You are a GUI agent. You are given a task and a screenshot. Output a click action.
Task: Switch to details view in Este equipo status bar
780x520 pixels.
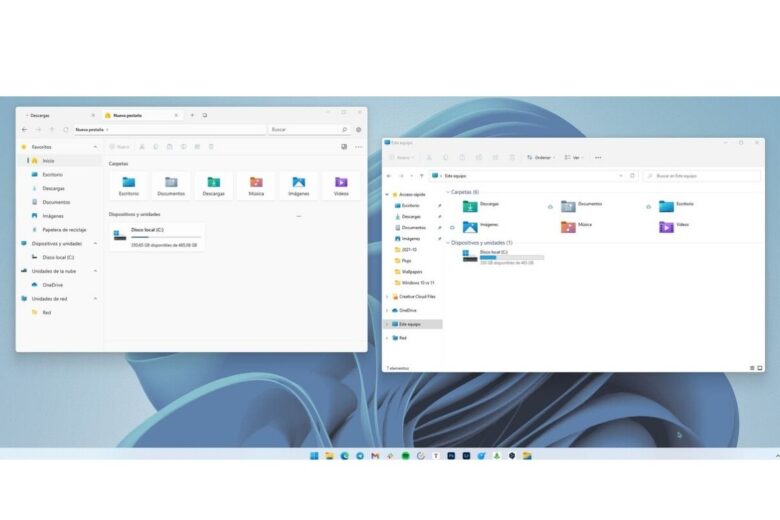(x=752, y=368)
